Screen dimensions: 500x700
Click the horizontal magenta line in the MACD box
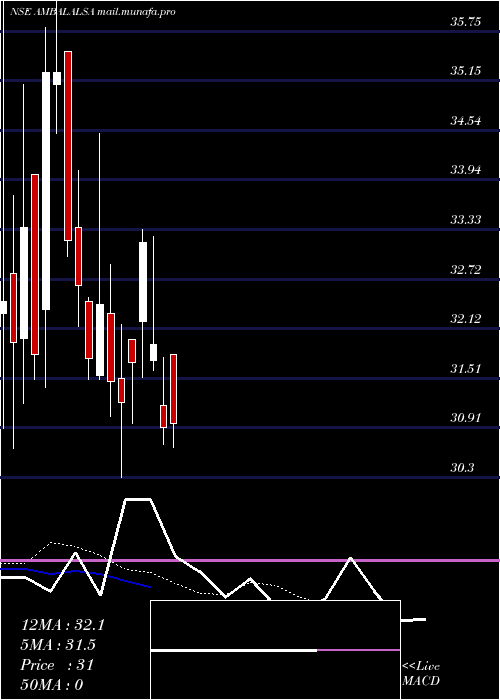click(x=358, y=650)
